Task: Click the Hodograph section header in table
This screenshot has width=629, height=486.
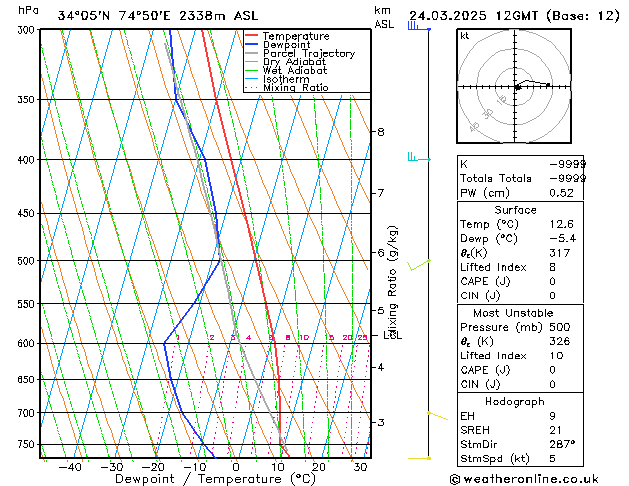Action: point(515,401)
